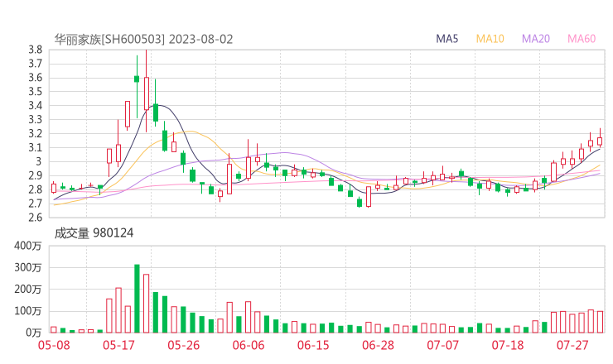Image resolution: width=613 pixels, height=364 pixels.
Task: Click the 3.4 price axis label
Action: click(35, 105)
